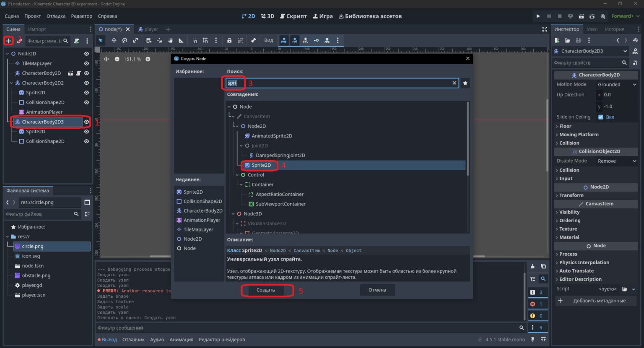Switch to the Узел tab in inspector dock
644x348 pixels.
(x=592, y=29)
